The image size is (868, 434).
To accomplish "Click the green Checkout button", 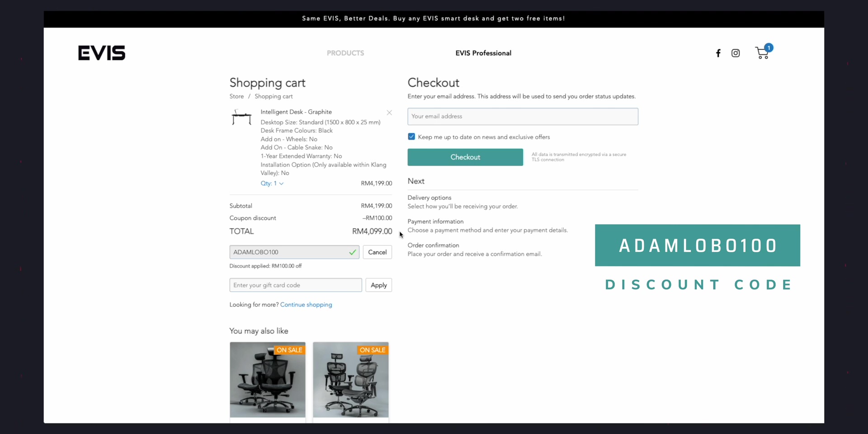I will pyautogui.click(x=465, y=157).
